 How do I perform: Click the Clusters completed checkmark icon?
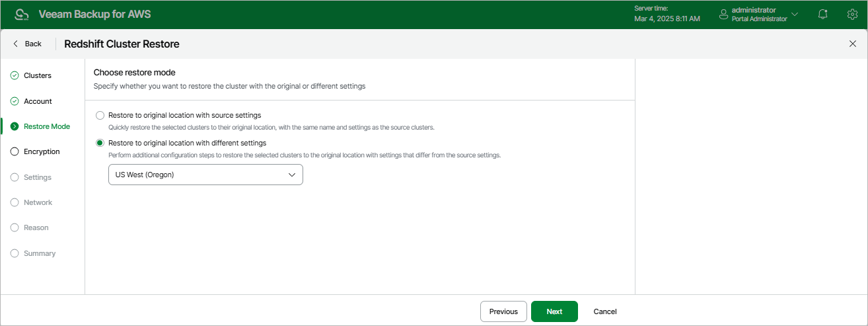click(x=15, y=75)
